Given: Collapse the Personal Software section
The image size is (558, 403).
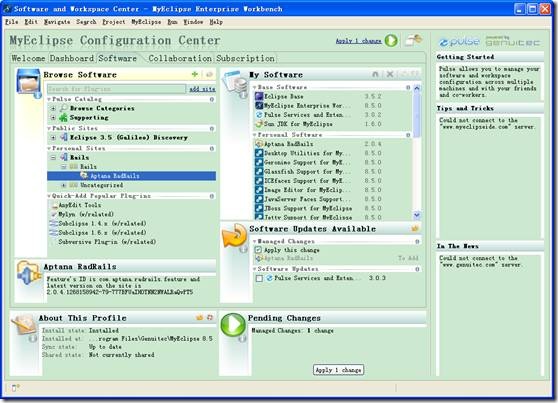Looking at the screenshot, I should [255, 135].
